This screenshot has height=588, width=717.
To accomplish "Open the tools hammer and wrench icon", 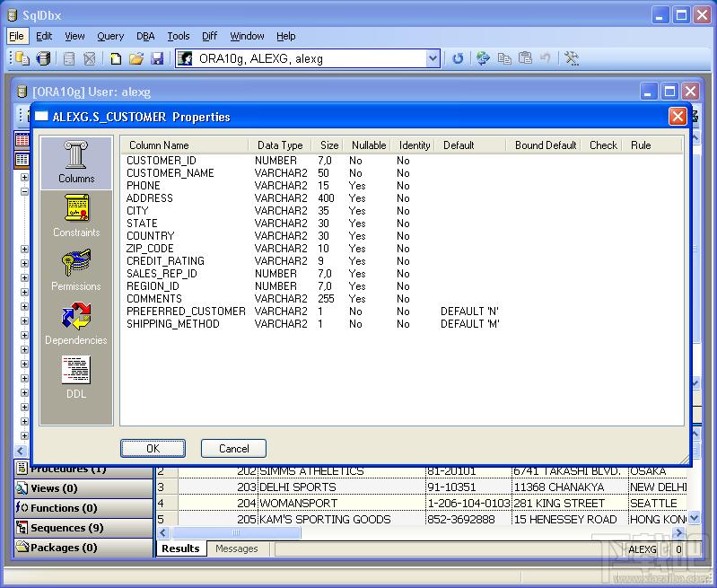I will click(572, 58).
